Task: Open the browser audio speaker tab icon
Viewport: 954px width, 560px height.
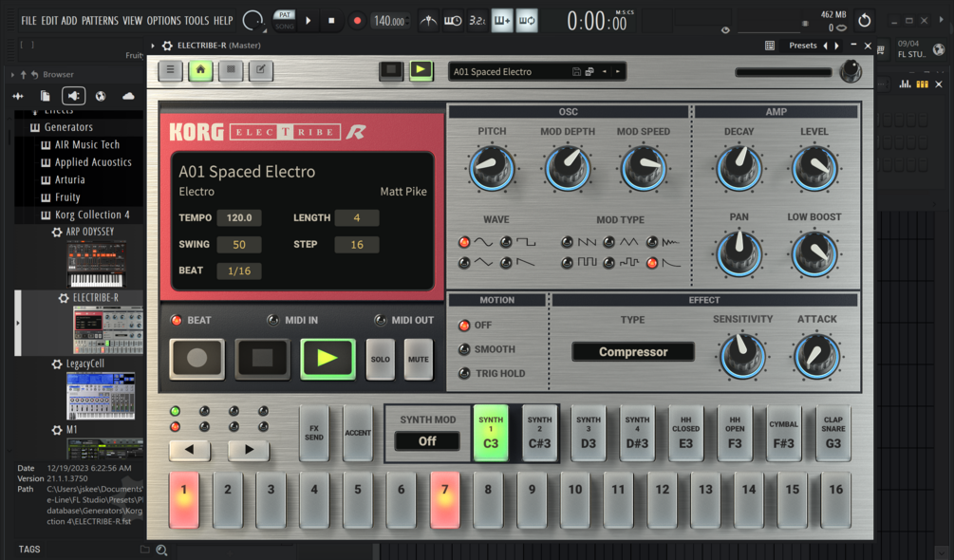Action: (x=74, y=96)
